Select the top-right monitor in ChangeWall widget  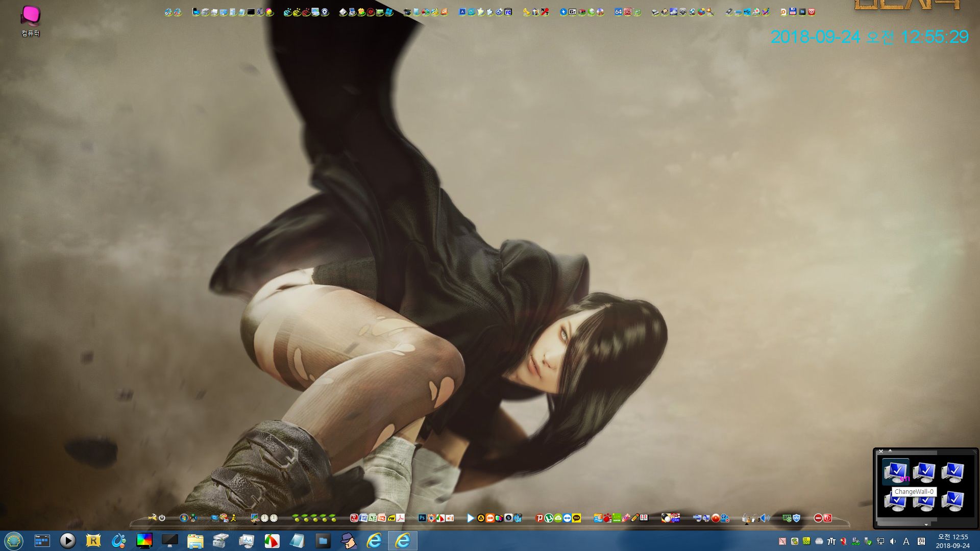(953, 472)
